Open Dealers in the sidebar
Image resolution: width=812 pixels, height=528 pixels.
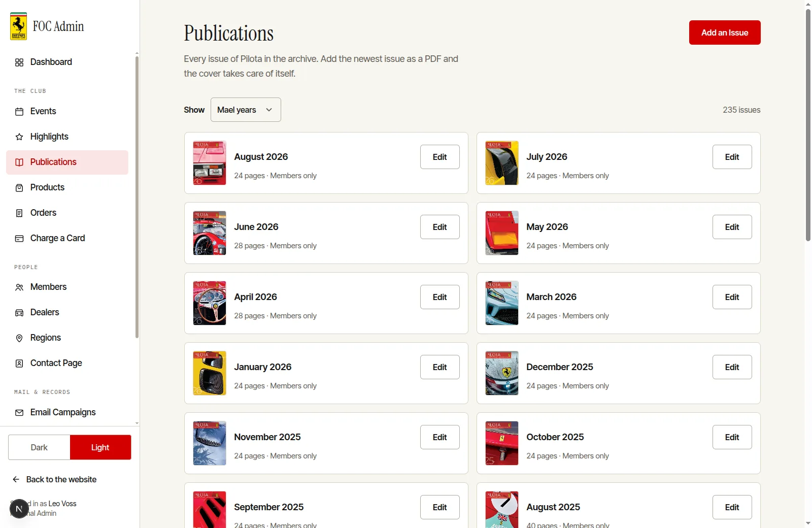pyautogui.click(x=67, y=313)
